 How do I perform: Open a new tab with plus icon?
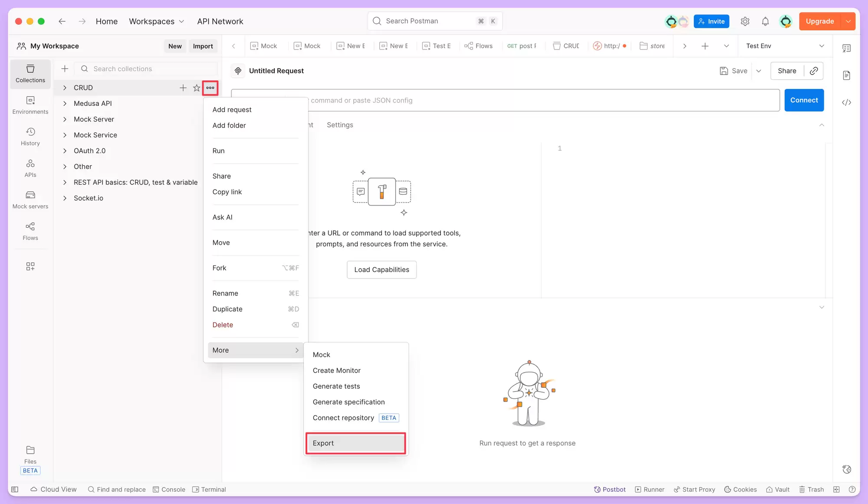pos(705,46)
